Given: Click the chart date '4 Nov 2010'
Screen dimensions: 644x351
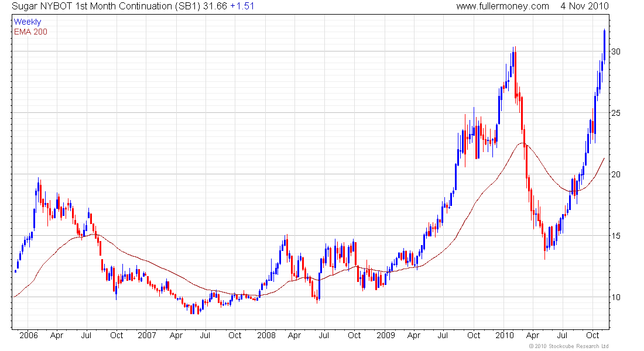Looking at the screenshot, I should (584, 6).
